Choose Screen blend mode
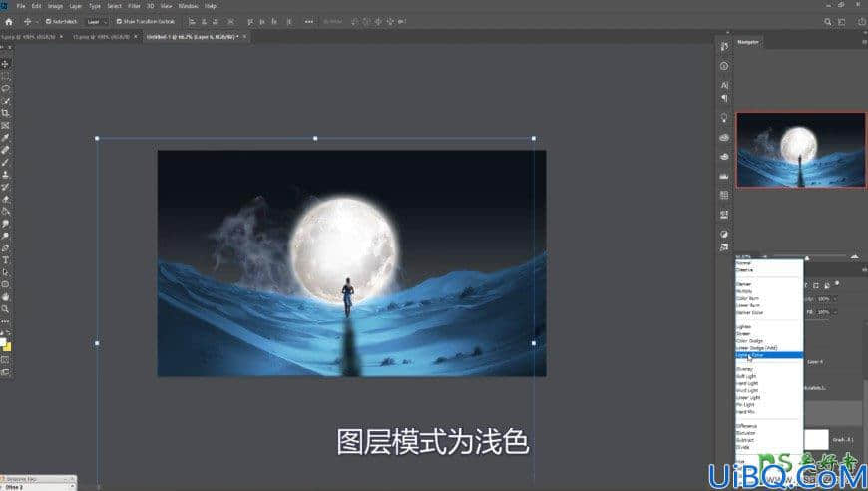The width and height of the screenshot is (868, 491). [x=769, y=334]
